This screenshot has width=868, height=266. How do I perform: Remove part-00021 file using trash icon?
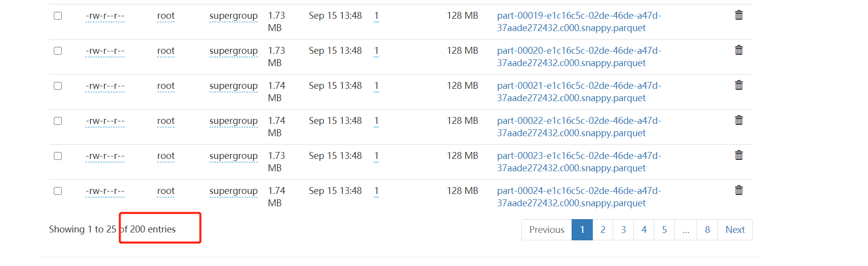(x=739, y=85)
